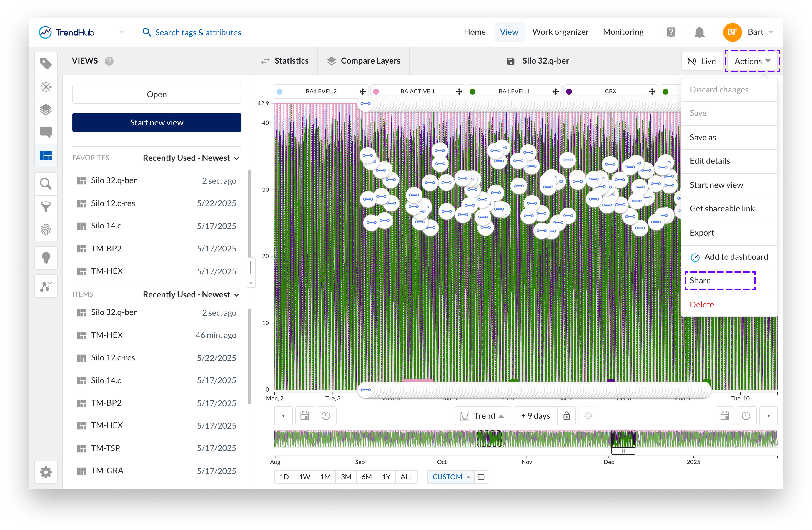Click the comments speech-bubble icon
This screenshot has width=812, height=530.
[x=46, y=132]
